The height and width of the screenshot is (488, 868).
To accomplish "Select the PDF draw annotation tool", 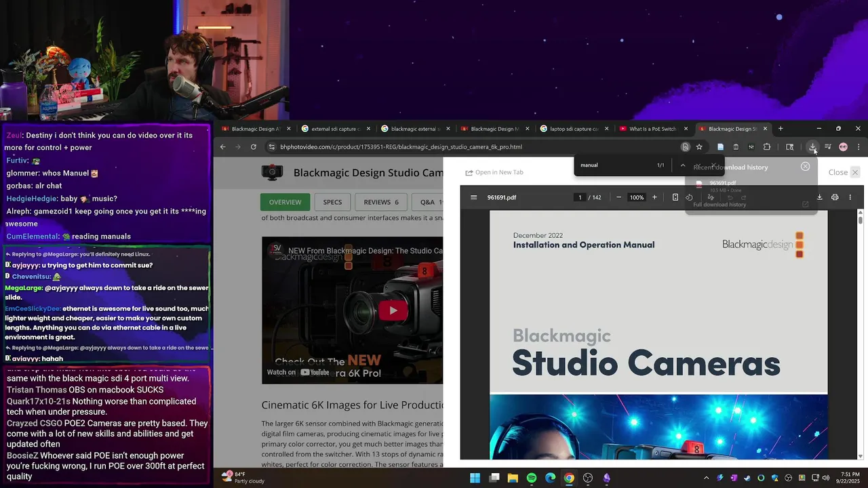I will pyautogui.click(x=711, y=197).
